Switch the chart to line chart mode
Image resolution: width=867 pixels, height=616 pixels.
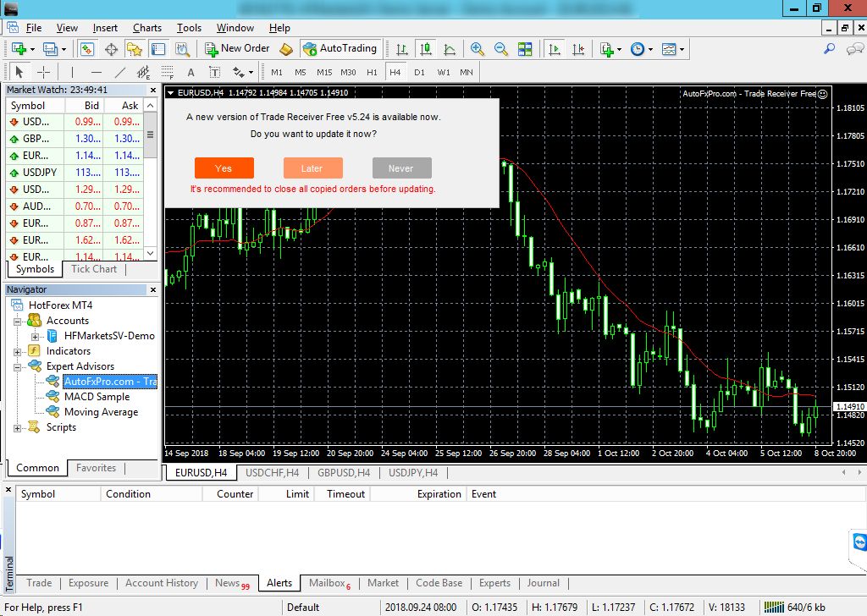pos(450,49)
